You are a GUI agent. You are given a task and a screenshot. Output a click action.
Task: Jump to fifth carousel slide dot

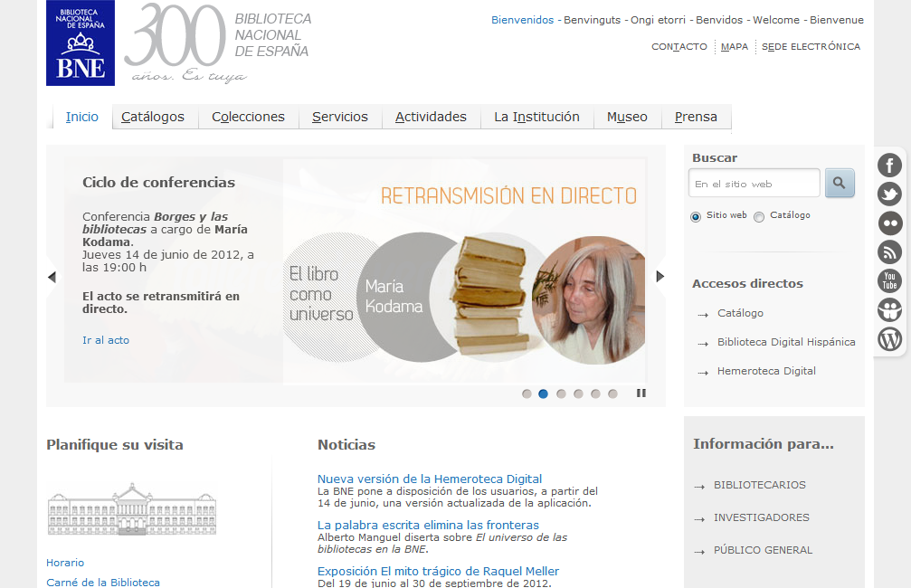(x=595, y=394)
